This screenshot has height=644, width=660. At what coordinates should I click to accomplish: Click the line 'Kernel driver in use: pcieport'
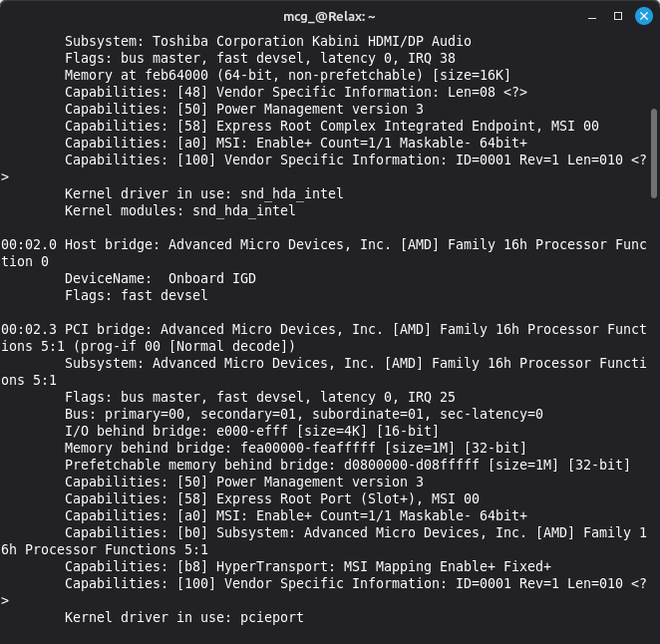(x=183, y=617)
